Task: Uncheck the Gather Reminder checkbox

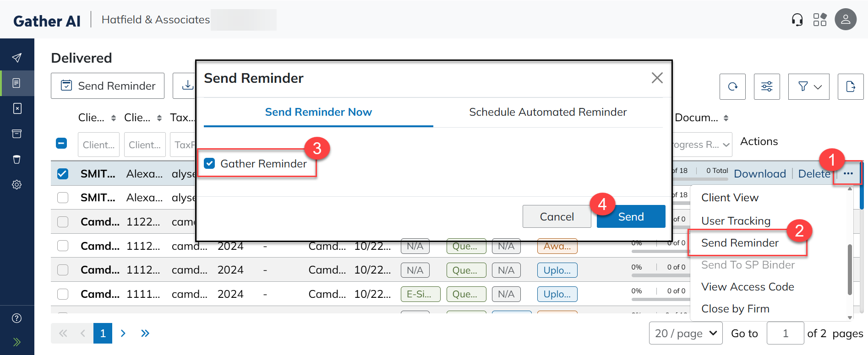Action: 209,163
